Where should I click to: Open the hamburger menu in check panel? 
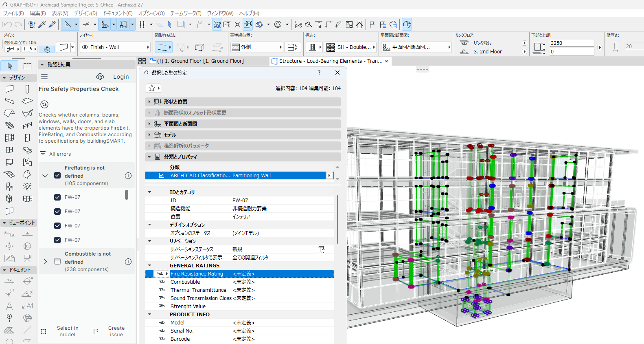pyautogui.click(x=44, y=77)
